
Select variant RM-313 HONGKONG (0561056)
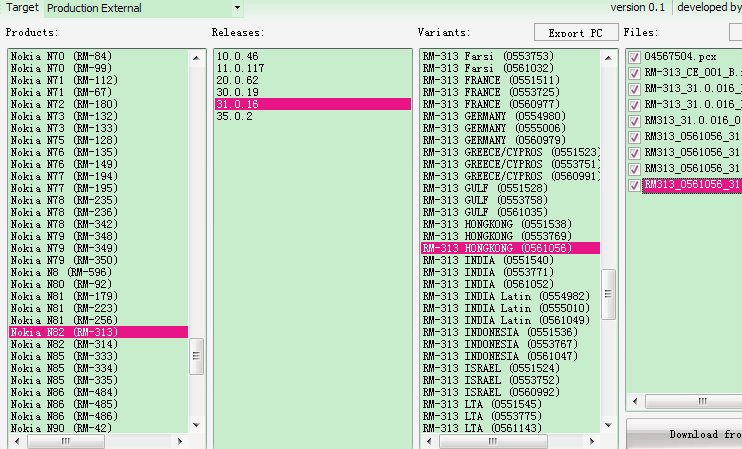point(511,248)
